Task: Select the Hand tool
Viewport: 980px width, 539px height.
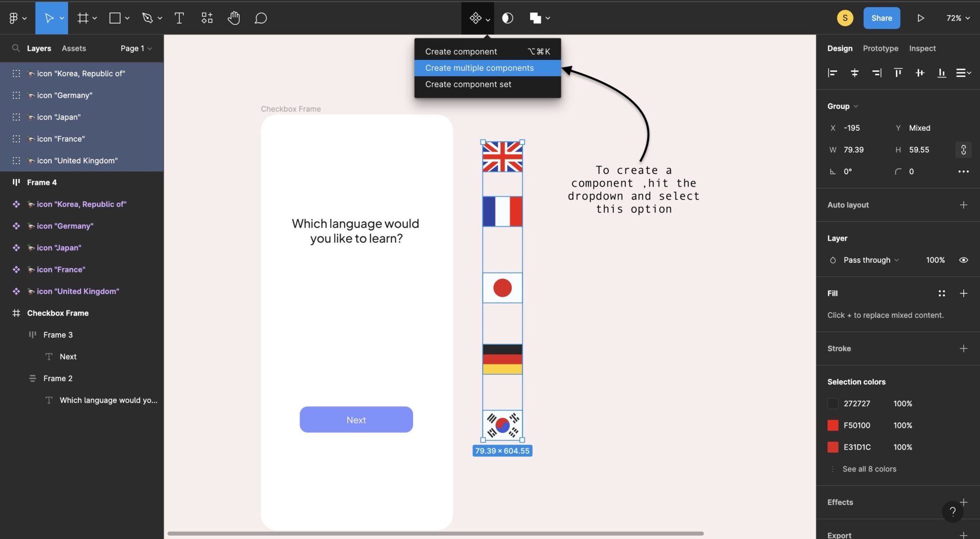Action: coord(234,18)
